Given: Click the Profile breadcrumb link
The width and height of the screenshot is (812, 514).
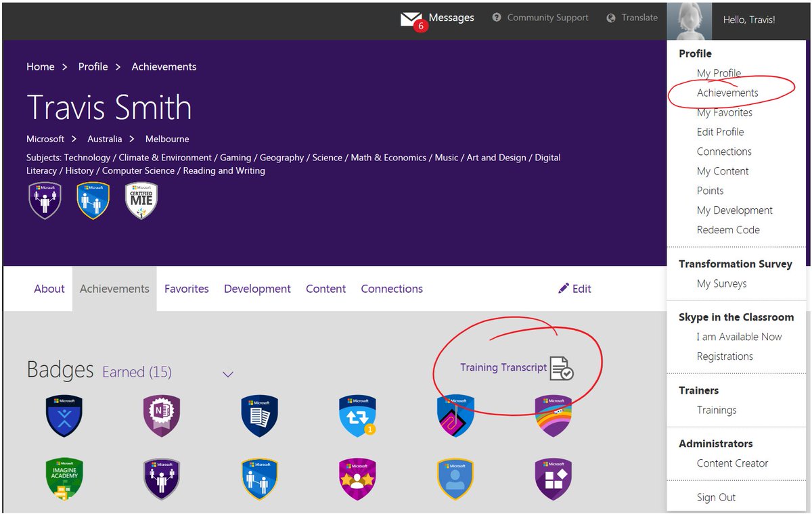Looking at the screenshot, I should coord(93,66).
